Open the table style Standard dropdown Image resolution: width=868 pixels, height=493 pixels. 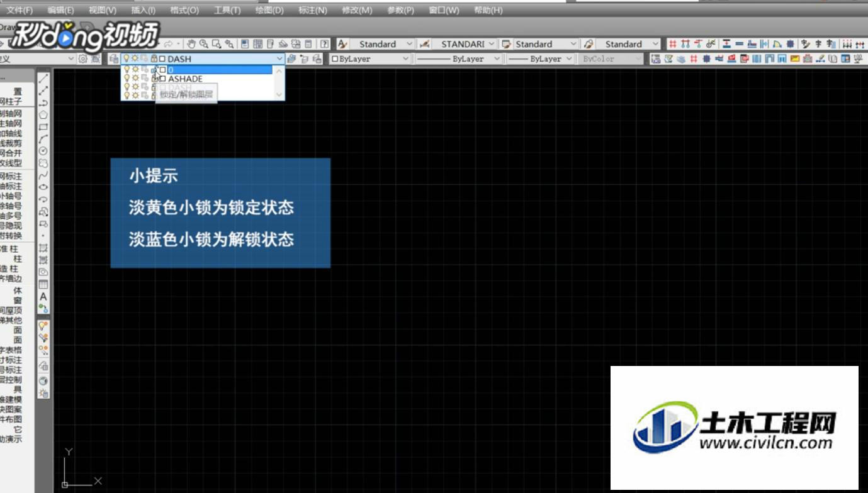point(573,44)
